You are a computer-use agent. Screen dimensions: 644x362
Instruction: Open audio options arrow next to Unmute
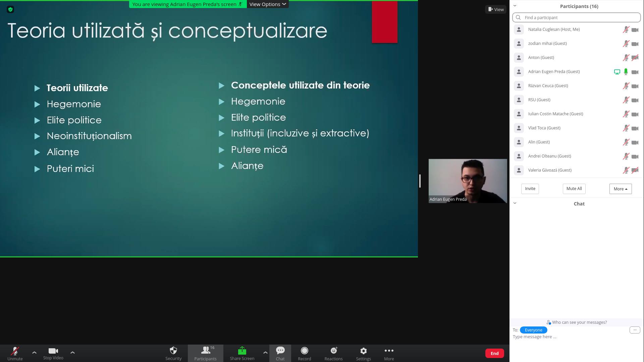pos(34,352)
